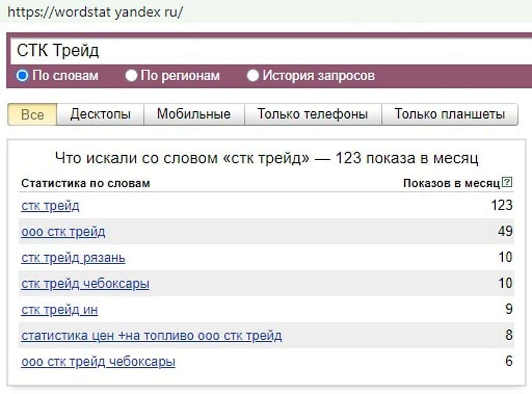Switch to the Десктопы tab
532x394 pixels.
point(100,114)
